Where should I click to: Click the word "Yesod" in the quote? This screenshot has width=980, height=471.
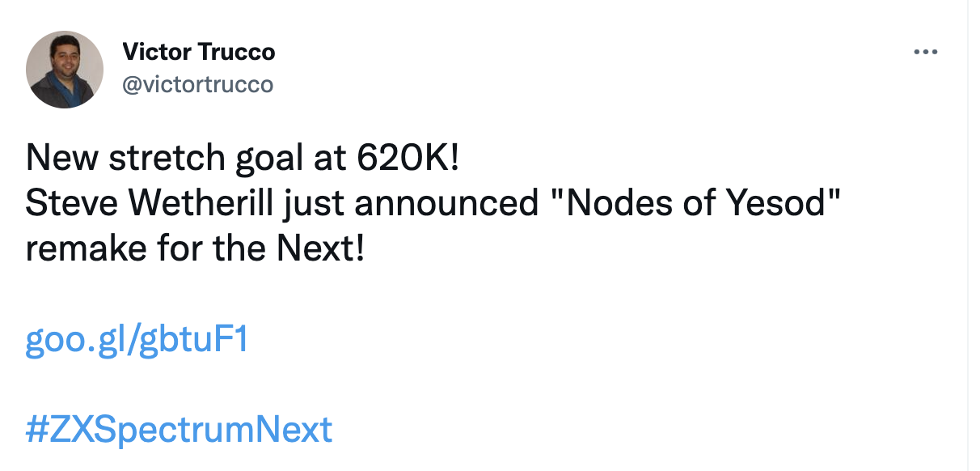click(779, 203)
